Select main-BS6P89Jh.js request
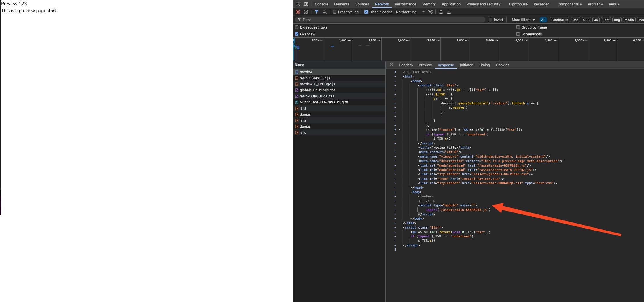This screenshot has height=302, width=644. [339, 78]
